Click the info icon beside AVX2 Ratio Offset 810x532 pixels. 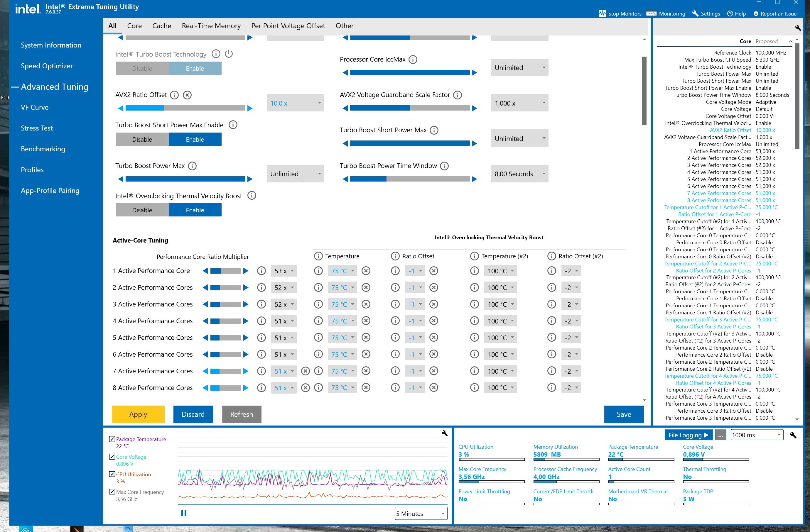(x=174, y=95)
